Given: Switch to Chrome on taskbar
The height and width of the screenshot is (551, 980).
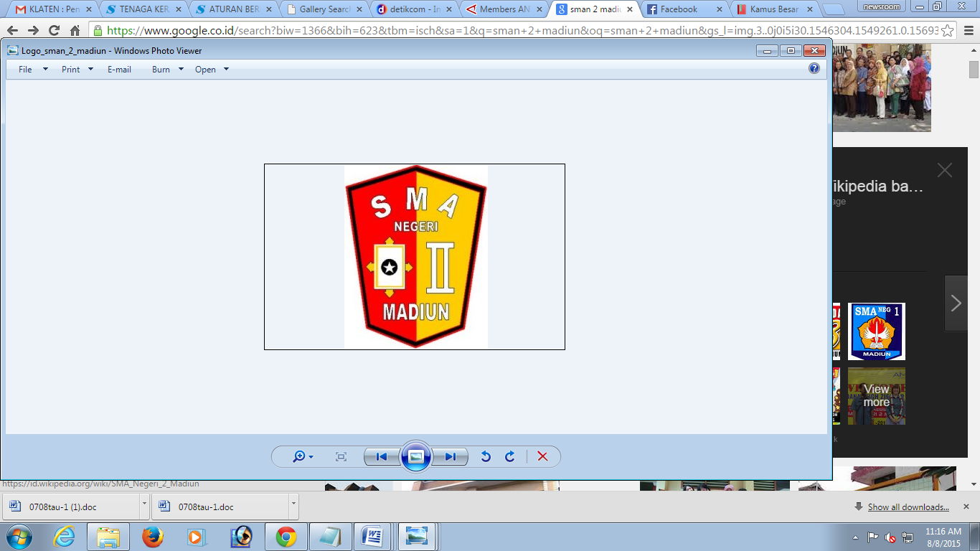Looking at the screenshot, I should (x=286, y=537).
